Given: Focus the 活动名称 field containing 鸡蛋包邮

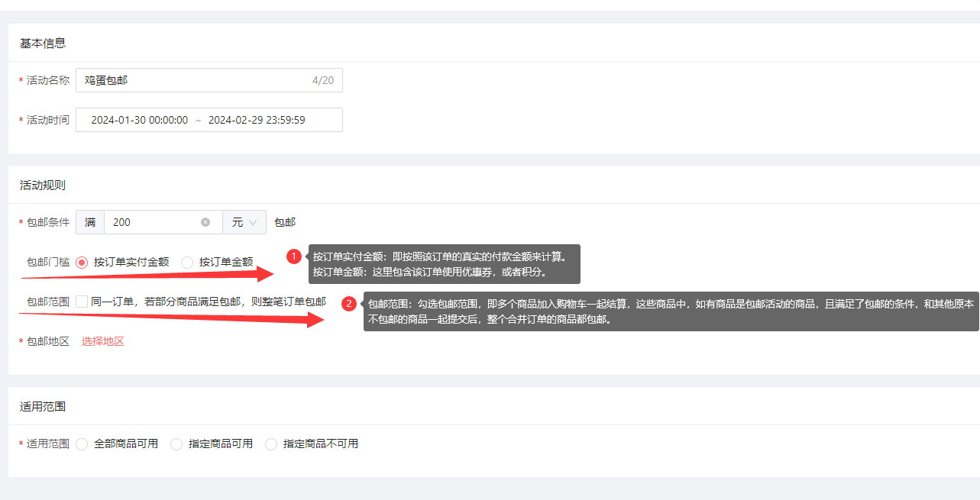Looking at the screenshot, I should click(191, 80).
